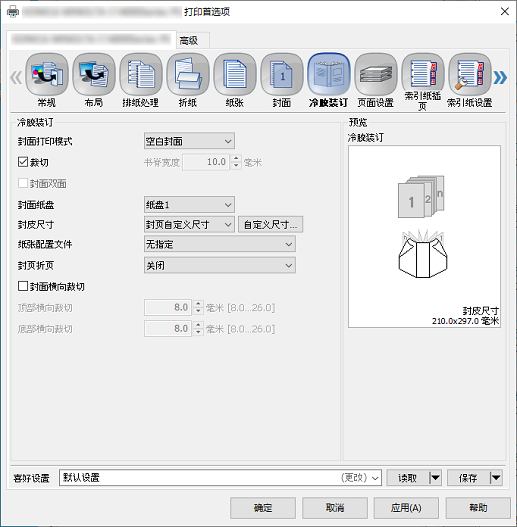Increase 书脊宽度 spine width value
This screenshot has width=517, height=527.
(x=236, y=158)
